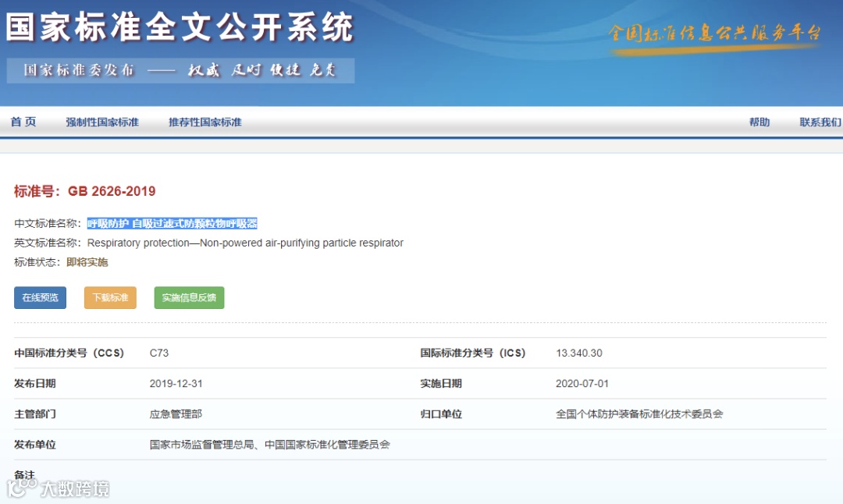Click the 国际标准分类号 (ICS) label

click(472, 353)
